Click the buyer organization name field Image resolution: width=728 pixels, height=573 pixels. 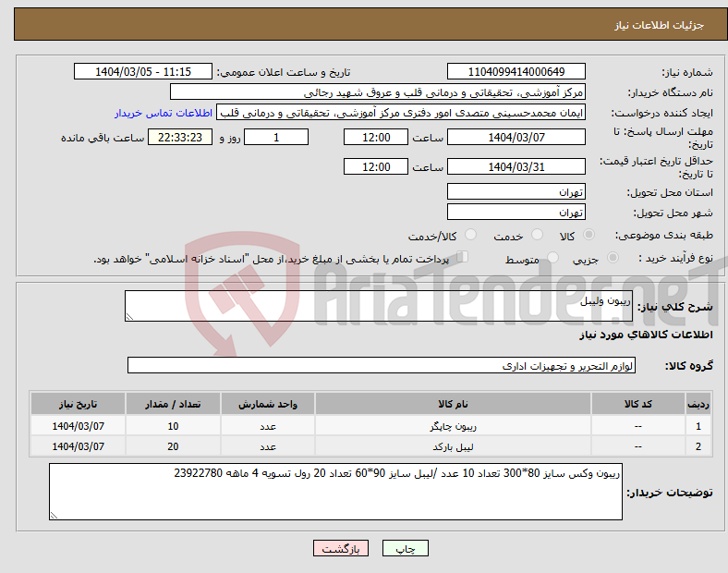click(x=378, y=91)
